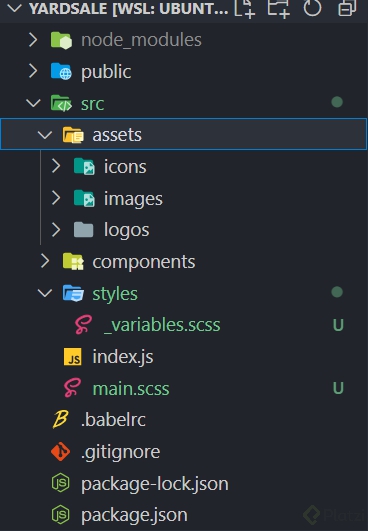Click the U untracked badge on _variables.scss
This screenshot has height=531, width=368.
(x=338, y=325)
